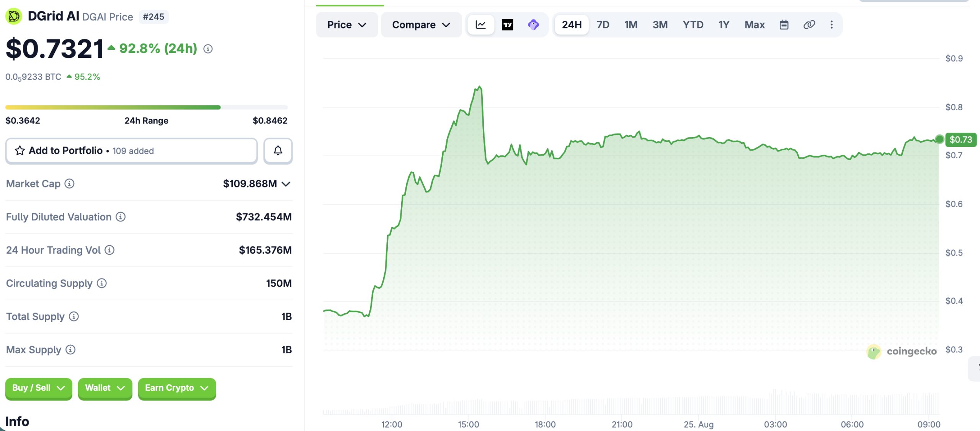Select the 24H time range tab
The image size is (980, 431).
[572, 25]
